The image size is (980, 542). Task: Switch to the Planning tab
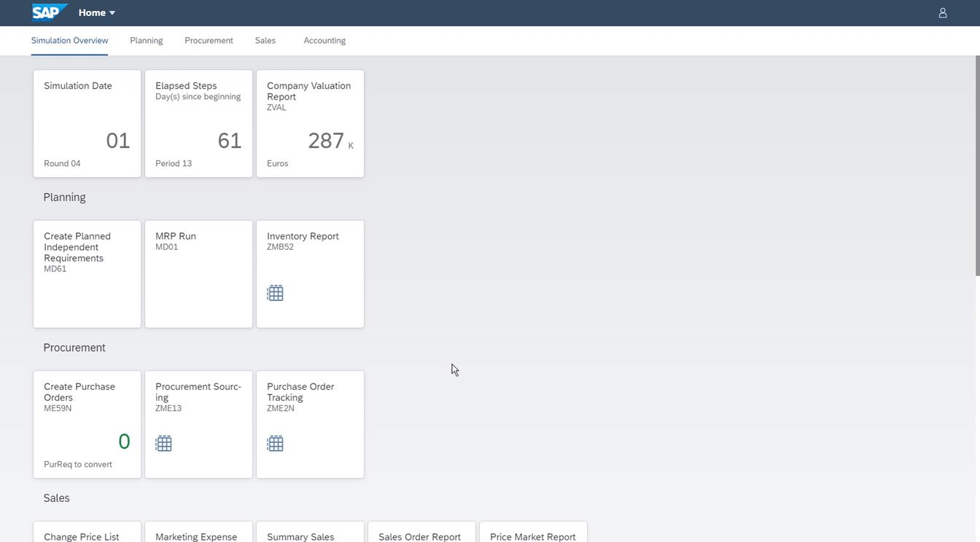[146, 41]
